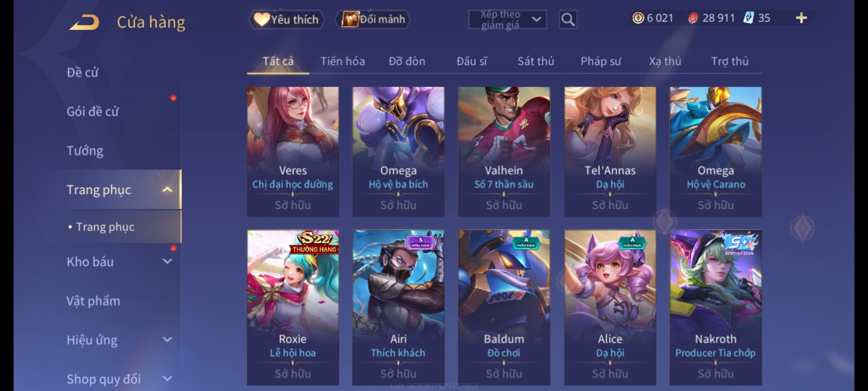The image size is (868, 391).
Task: Select the Pháp sư tab
Action: click(x=600, y=61)
